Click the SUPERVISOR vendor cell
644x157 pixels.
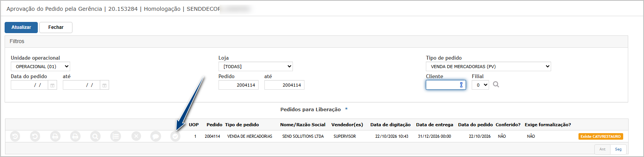tap(345, 136)
